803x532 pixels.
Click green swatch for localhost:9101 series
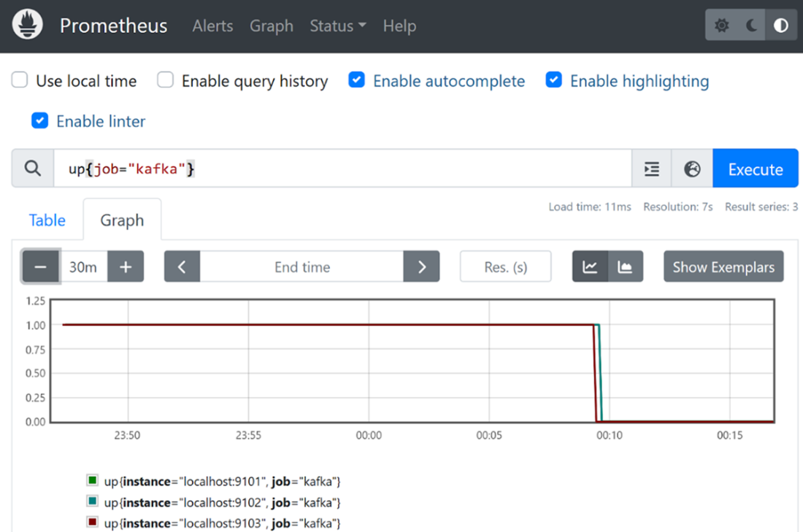coord(92,480)
